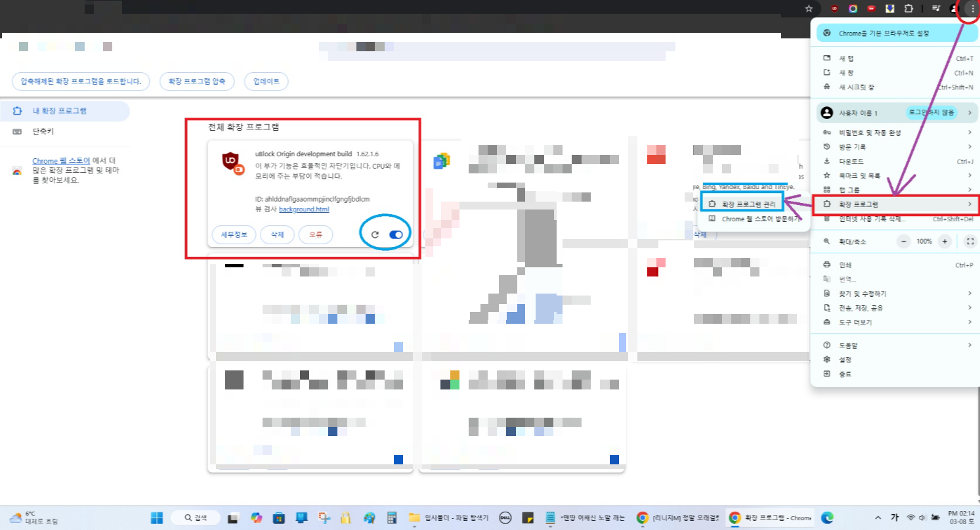Reload the uBlock Origin development build extension
980x530 pixels.
click(x=375, y=234)
